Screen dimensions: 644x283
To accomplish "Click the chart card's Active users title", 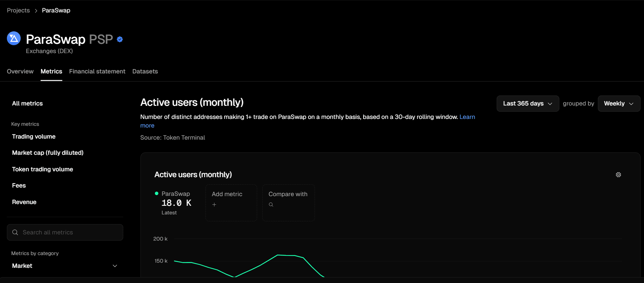I will coord(193,175).
